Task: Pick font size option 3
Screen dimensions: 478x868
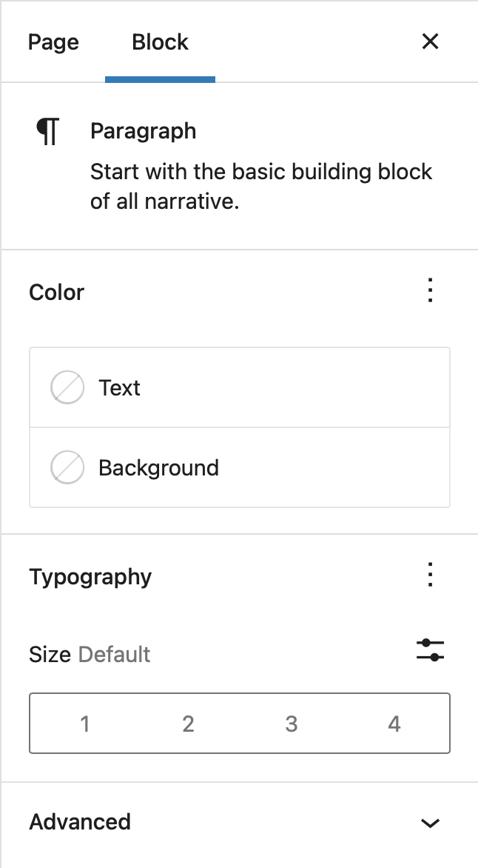Action: coord(292,724)
